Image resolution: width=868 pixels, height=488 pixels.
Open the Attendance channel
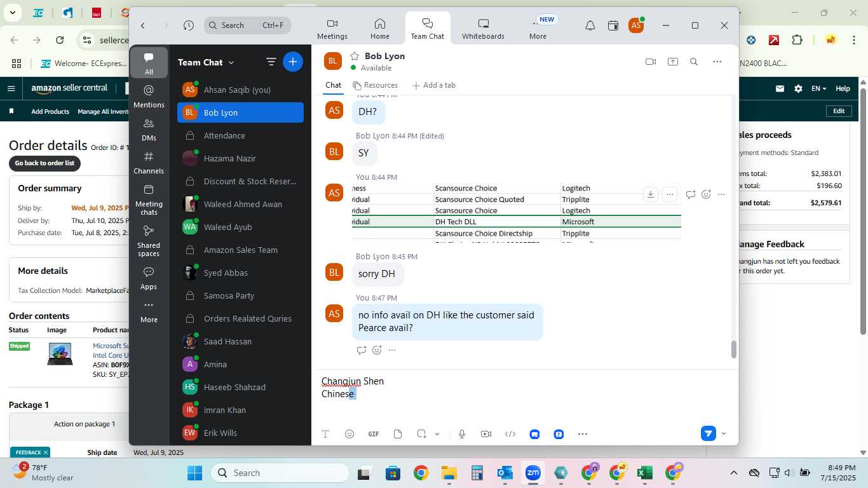point(240,135)
